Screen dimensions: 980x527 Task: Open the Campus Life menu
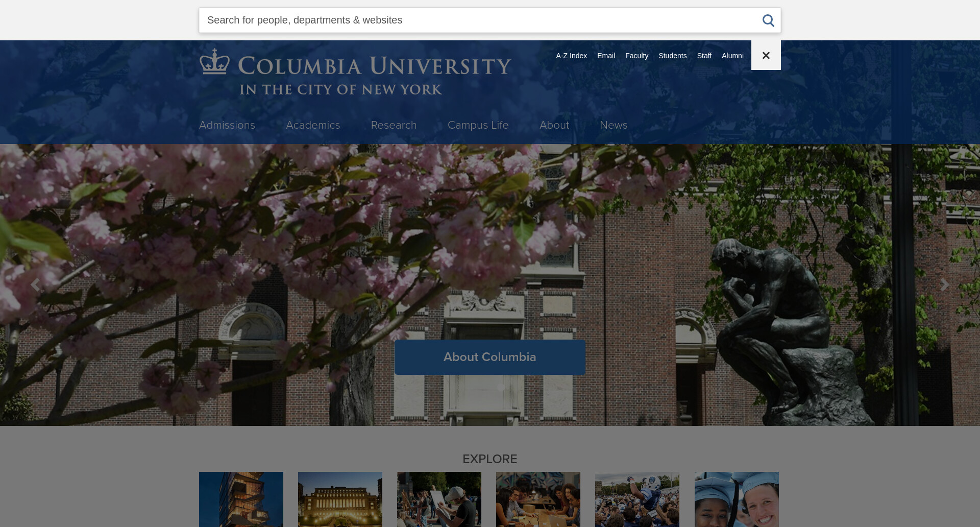click(x=478, y=125)
